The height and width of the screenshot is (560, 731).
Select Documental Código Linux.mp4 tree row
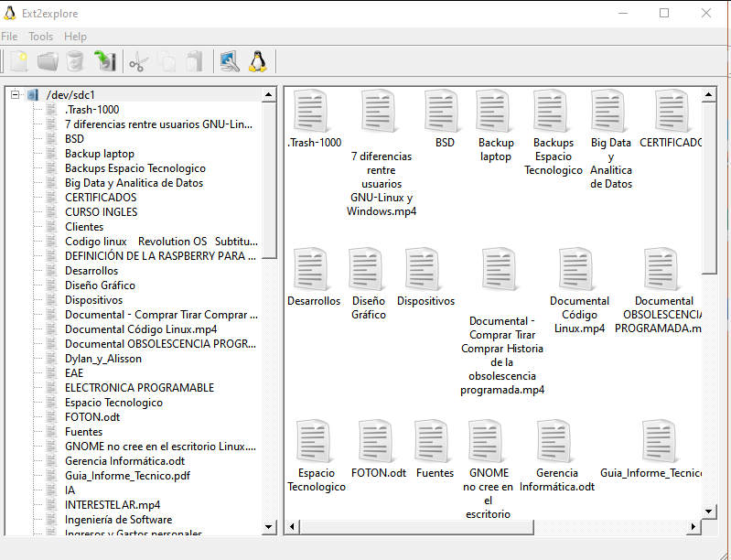pos(141,329)
